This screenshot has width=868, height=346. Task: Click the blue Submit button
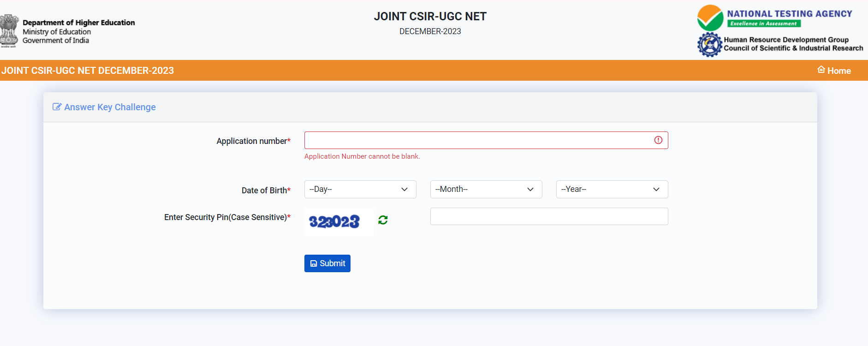327,263
